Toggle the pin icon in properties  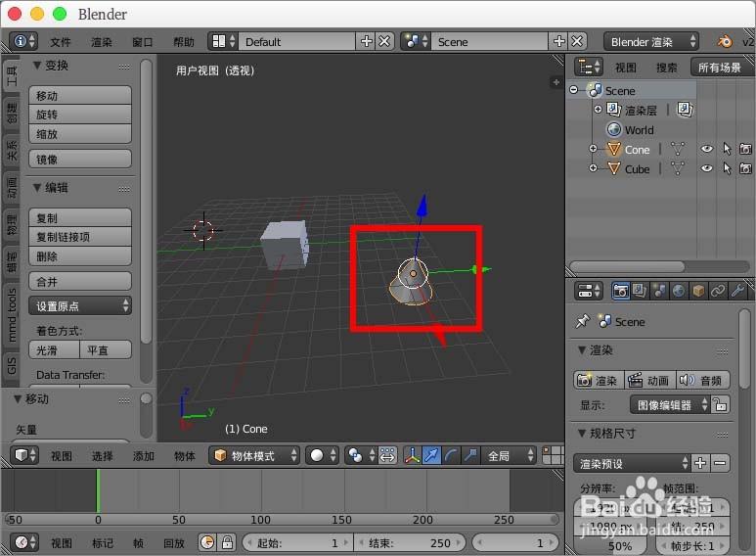(x=583, y=321)
